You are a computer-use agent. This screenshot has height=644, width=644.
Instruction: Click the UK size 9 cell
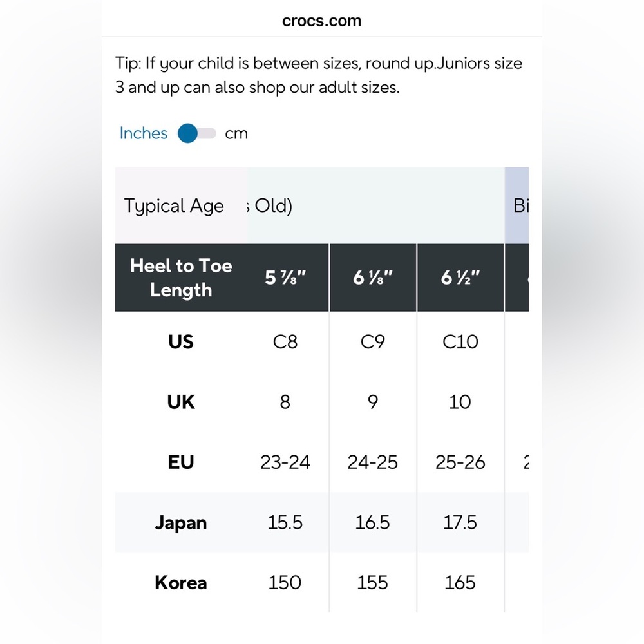(x=372, y=402)
